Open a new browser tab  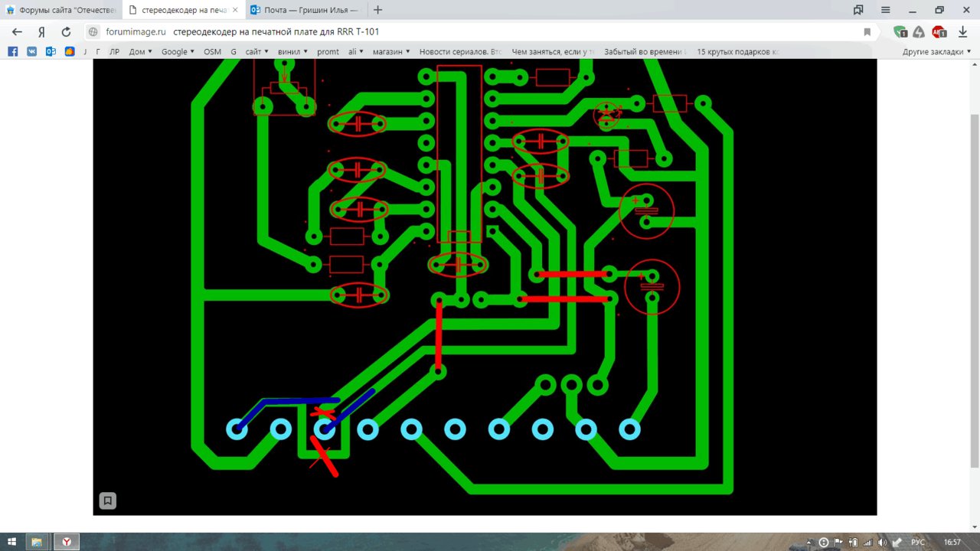click(x=377, y=10)
